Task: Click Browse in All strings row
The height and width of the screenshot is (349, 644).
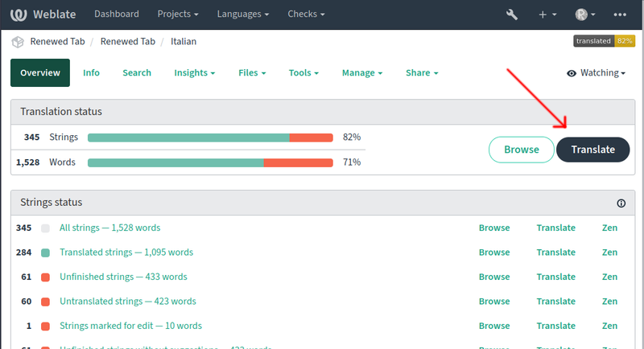Action: (494, 228)
